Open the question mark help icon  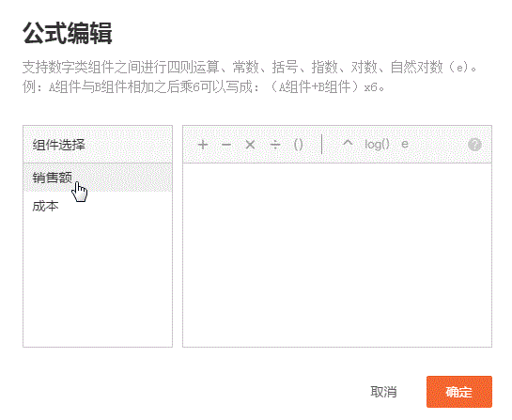point(474,145)
